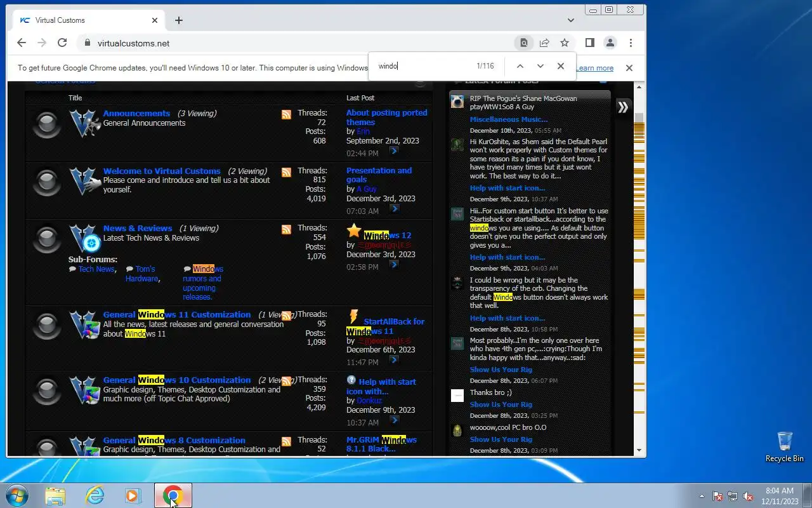Image resolution: width=812 pixels, height=508 pixels.
Task: Click the Find-in-page icon in the address bar
Action: coord(524,43)
